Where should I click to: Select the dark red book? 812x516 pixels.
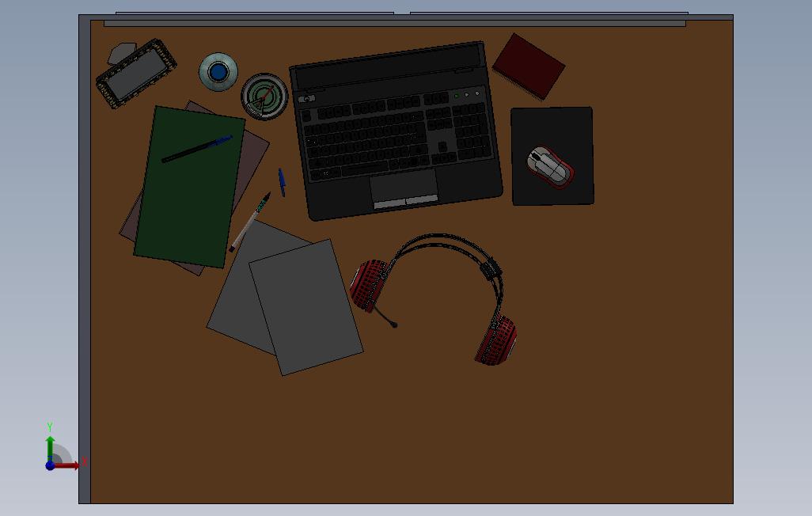coord(528,66)
